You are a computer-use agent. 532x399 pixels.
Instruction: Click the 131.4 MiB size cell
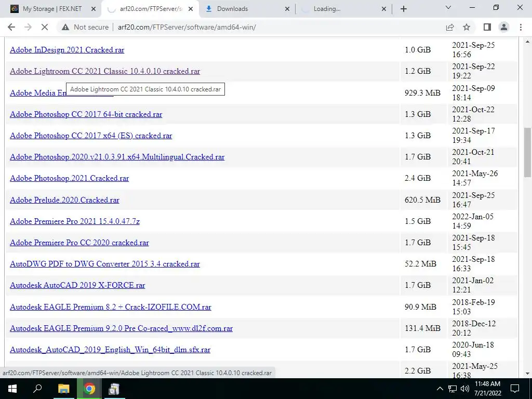point(422,328)
